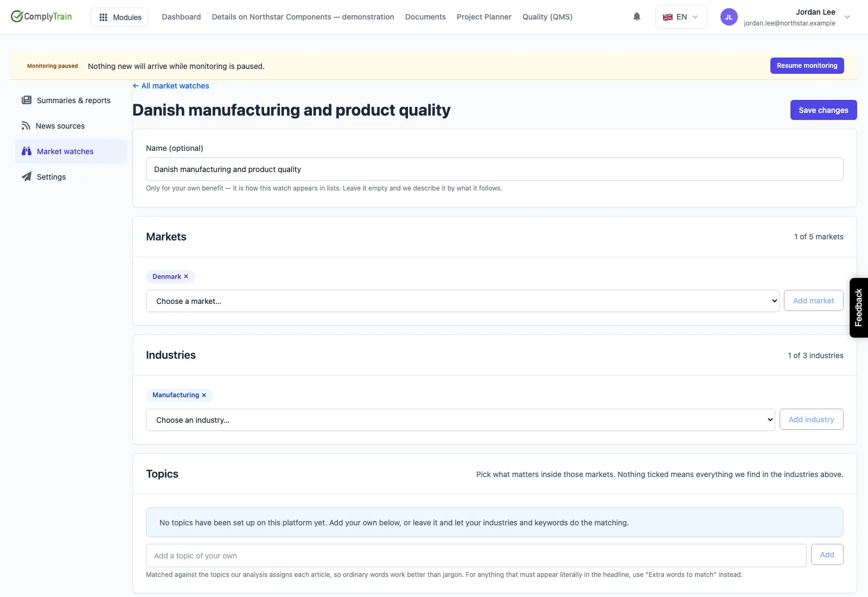This screenshot has width=868, height=597.
Task: Click Resume monitoring button
Action: 807,66
